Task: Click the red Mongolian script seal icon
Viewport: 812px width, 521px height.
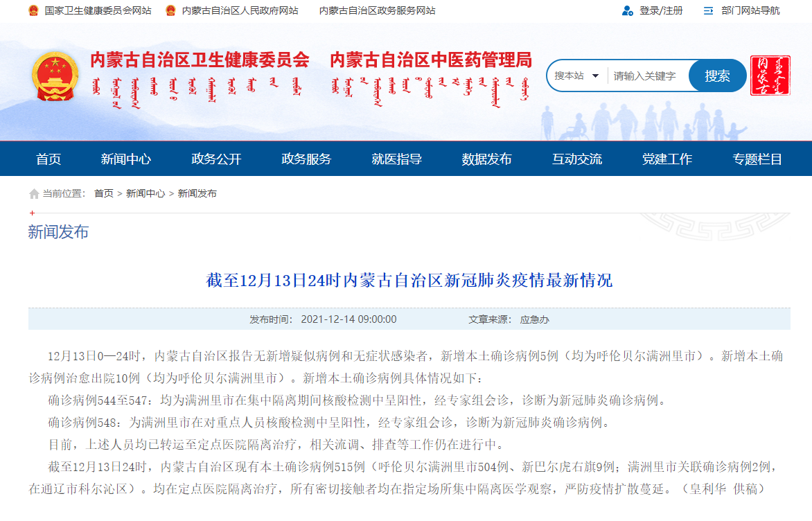Action: [x=770, y=76]
